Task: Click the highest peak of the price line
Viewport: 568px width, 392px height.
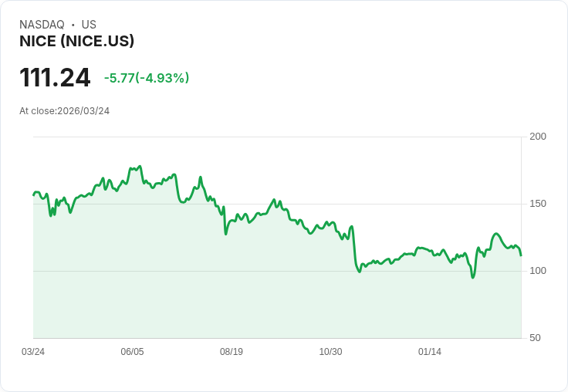Action: point(140,167)
